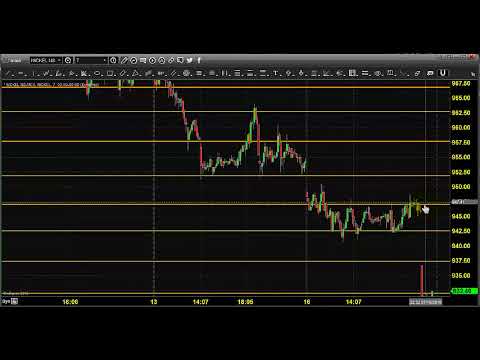Viewport: 480px width, 360px height.
Task: Toggle the magnet snap U icon
Action: pos(443,73)
